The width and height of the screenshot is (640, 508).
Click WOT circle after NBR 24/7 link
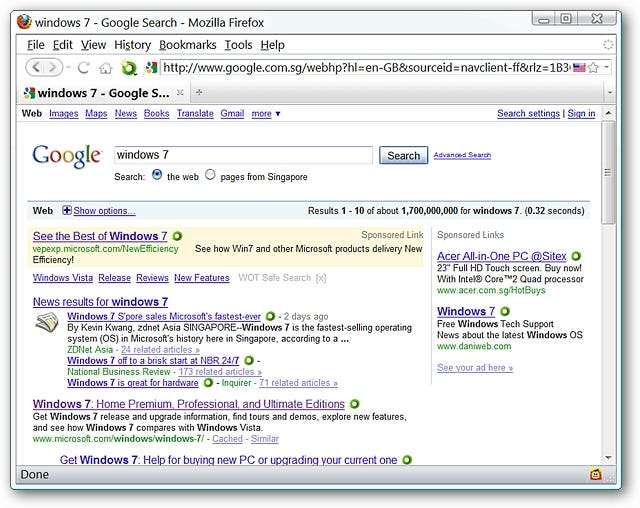coord(249,360)
